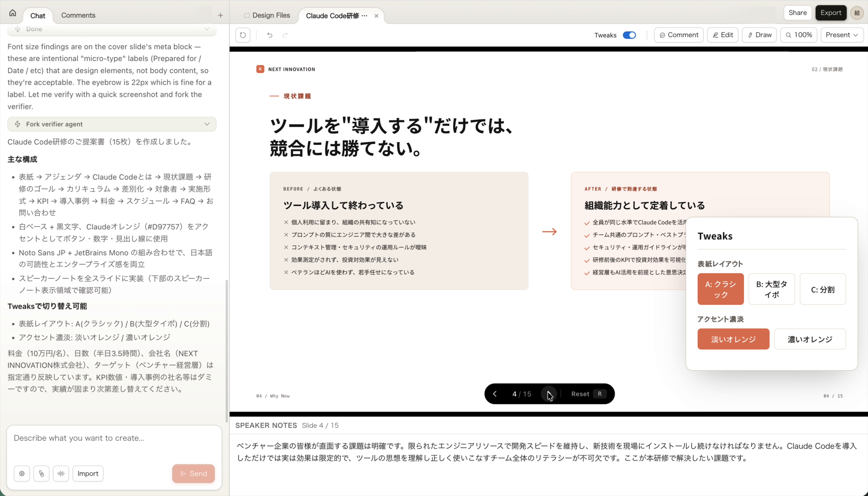Start voice input with the waveform icon
This screenshot has width=868, height=496.
coord(61,473)
